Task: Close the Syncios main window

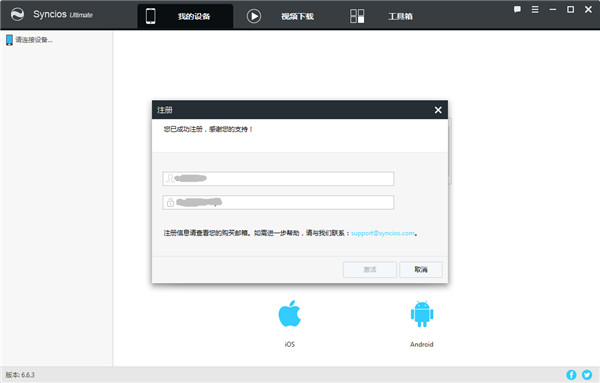Action: 588,10
